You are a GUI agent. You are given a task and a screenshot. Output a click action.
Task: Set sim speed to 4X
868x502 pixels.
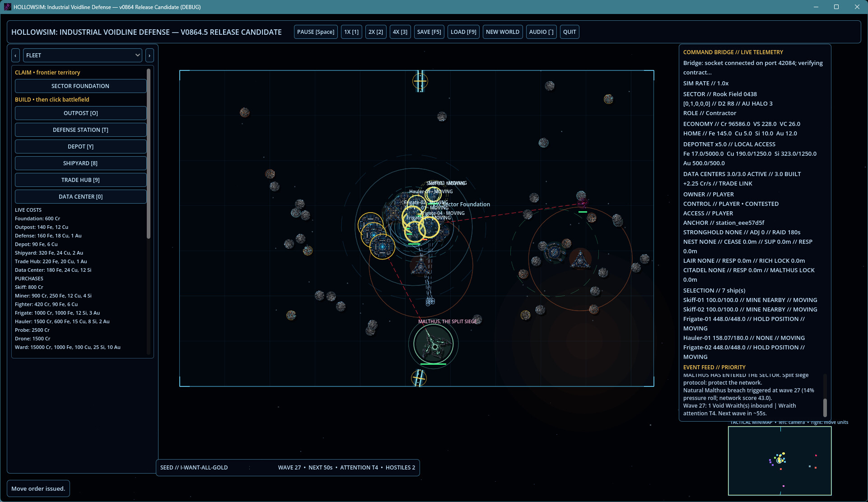pos(400,32)
